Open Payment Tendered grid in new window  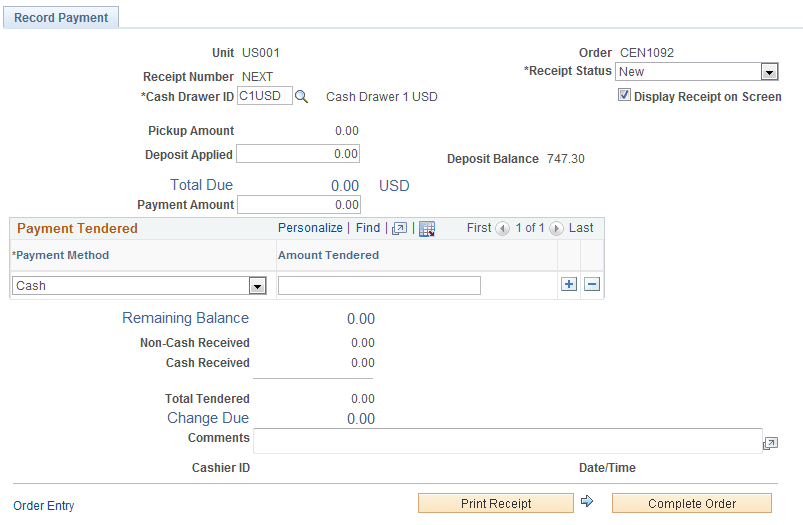pos(399,228)
